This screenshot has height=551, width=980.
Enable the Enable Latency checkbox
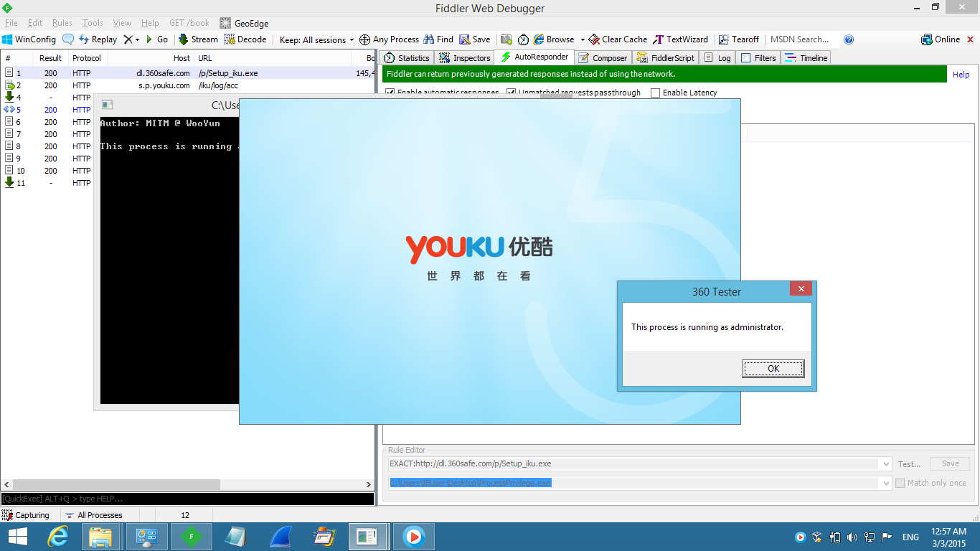coord(656,93)
